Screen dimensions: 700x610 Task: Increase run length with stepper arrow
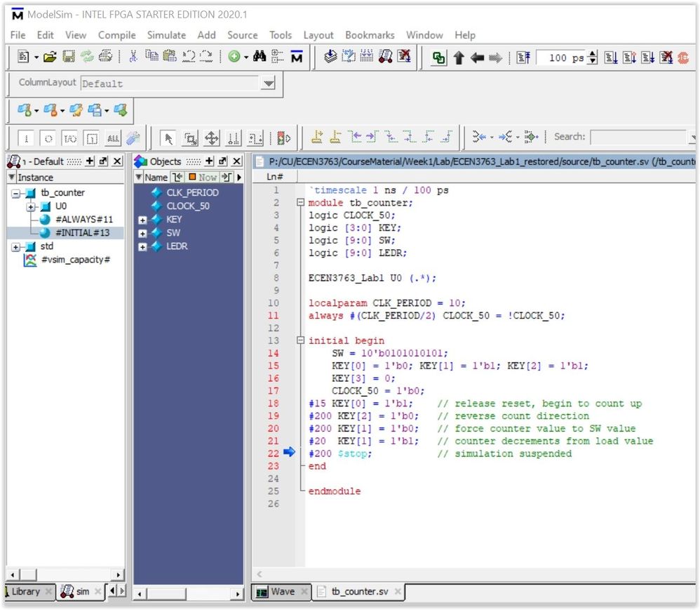(x=593, y=55)
